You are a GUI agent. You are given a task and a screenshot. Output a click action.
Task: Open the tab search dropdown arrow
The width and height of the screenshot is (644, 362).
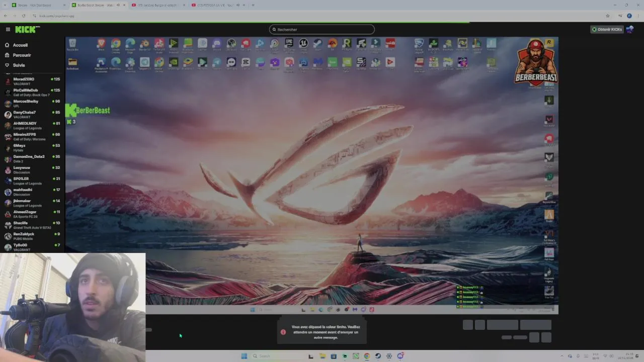coord(4,5)
